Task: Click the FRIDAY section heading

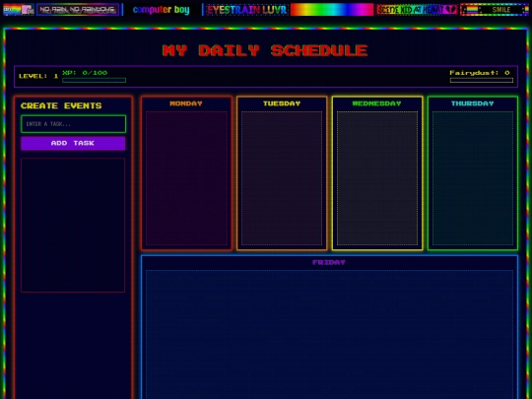Action: click(x=329, y=262)
